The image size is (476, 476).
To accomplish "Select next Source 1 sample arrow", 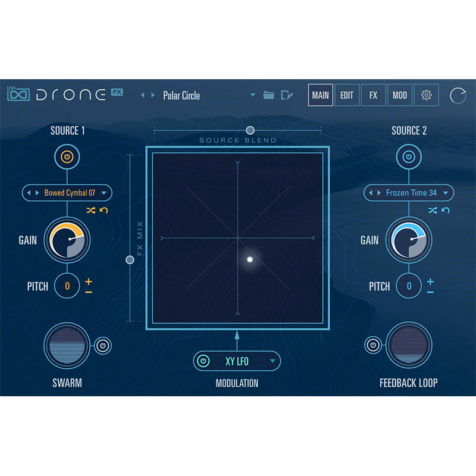I will 37,193.
